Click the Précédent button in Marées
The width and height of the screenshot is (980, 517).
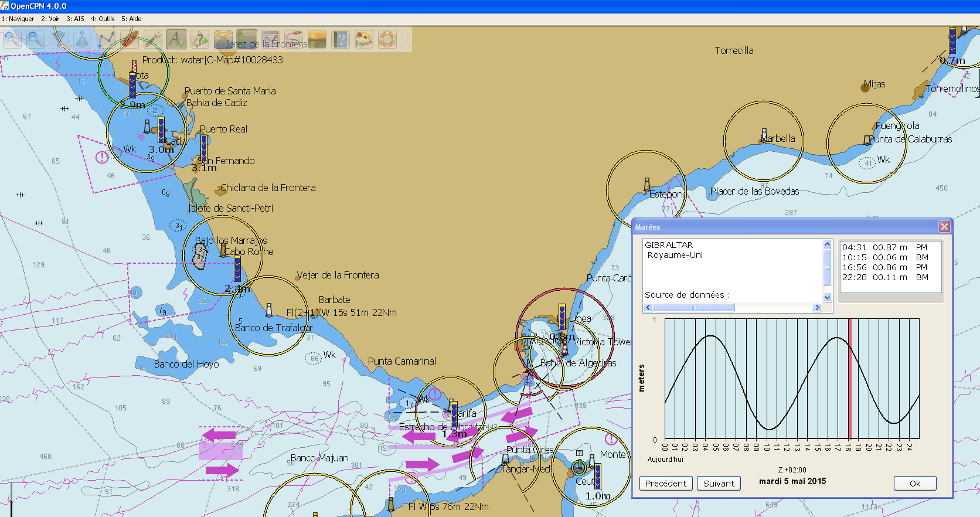pyautogui.click(x=666, y=484)
